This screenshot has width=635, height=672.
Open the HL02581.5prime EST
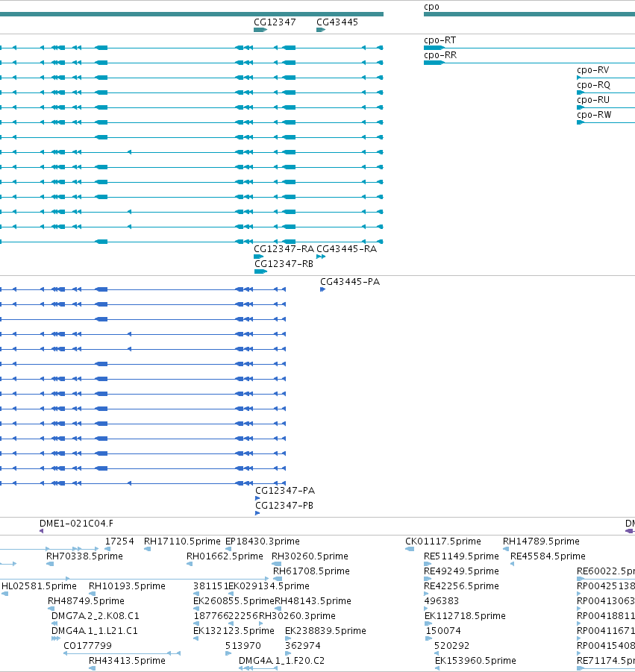coord(39,586)
